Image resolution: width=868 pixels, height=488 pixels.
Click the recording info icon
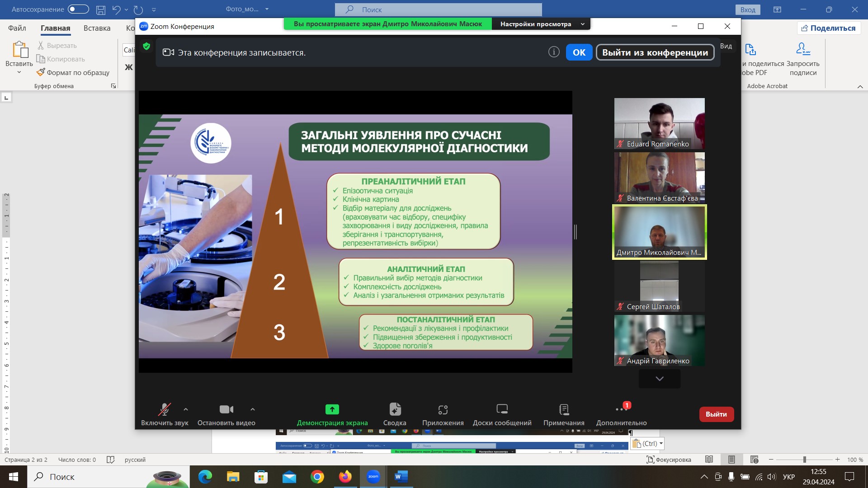[x=554, y=52]
